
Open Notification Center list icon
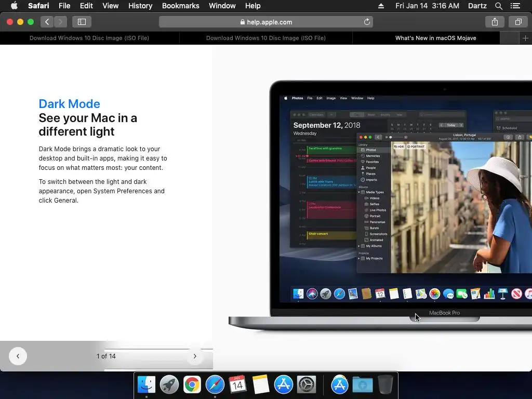click(x=515, y=6)
